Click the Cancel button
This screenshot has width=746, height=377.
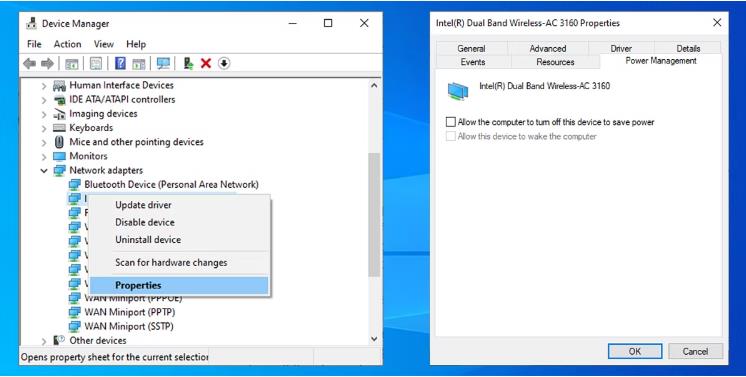tap(695, 351)
